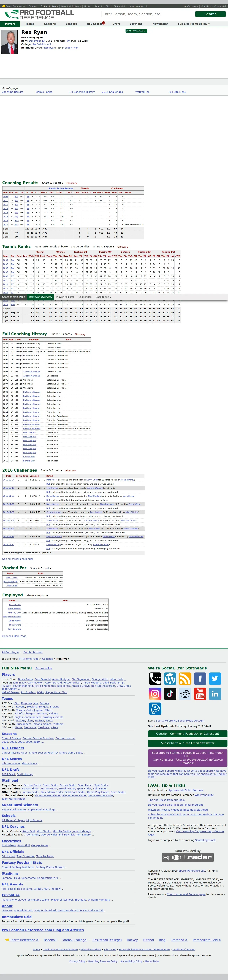The image size is (228, 980).
Task: Open the Leaders tab
Action: pos(71,24)
